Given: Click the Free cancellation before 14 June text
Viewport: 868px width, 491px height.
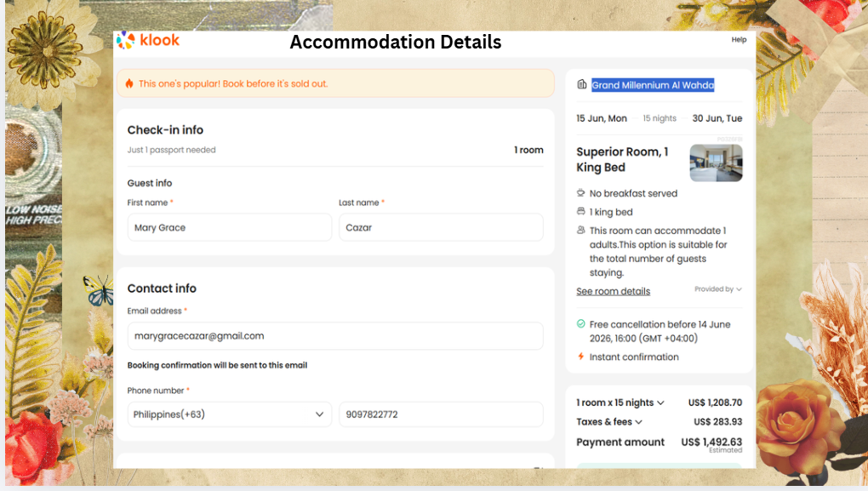Looking at the screenshot, I should (x=660, y=331).
